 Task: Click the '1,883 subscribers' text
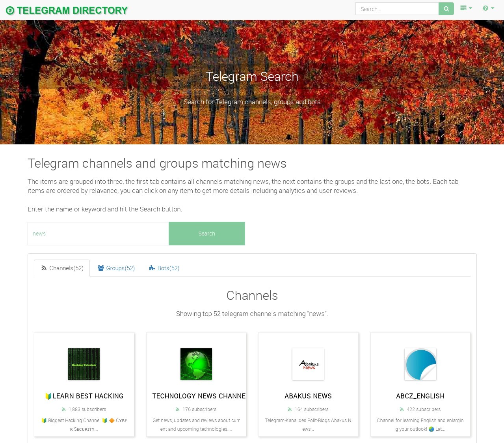pos(87,409)
